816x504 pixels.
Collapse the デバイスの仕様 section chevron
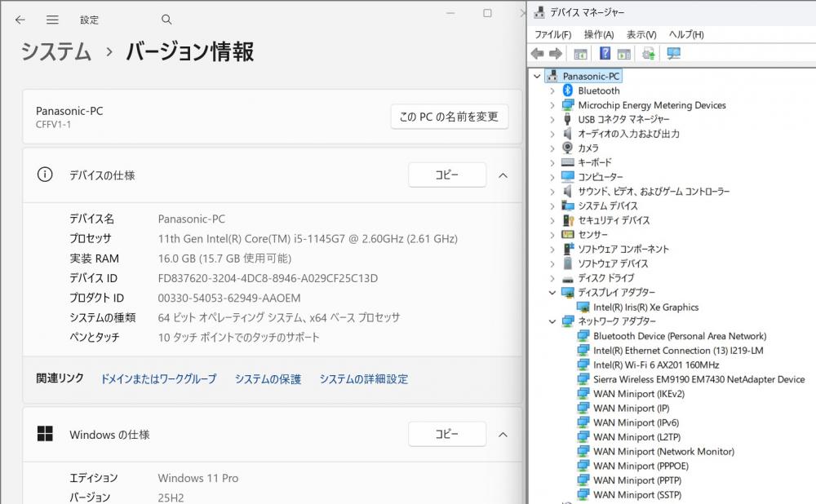coord(503,175)
